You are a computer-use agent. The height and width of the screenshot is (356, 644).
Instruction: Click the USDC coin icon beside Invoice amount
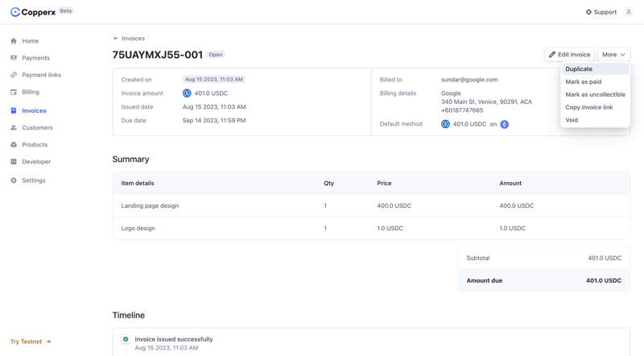pyautogui.click(x=187, y=93)
